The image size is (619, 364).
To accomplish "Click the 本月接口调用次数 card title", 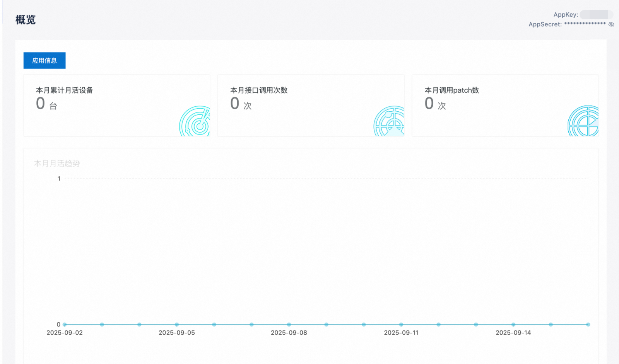I will 259,90.
